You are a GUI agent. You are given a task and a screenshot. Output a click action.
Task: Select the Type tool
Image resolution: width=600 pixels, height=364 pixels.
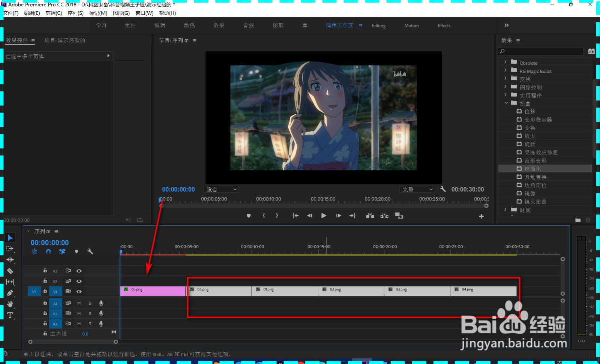[10, 315]
